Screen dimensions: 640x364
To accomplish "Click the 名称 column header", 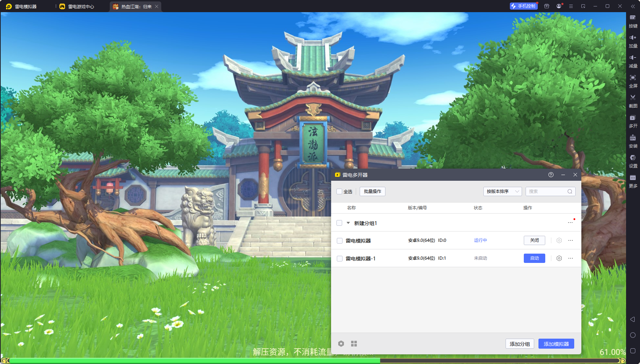I will [x=351, y=208].
